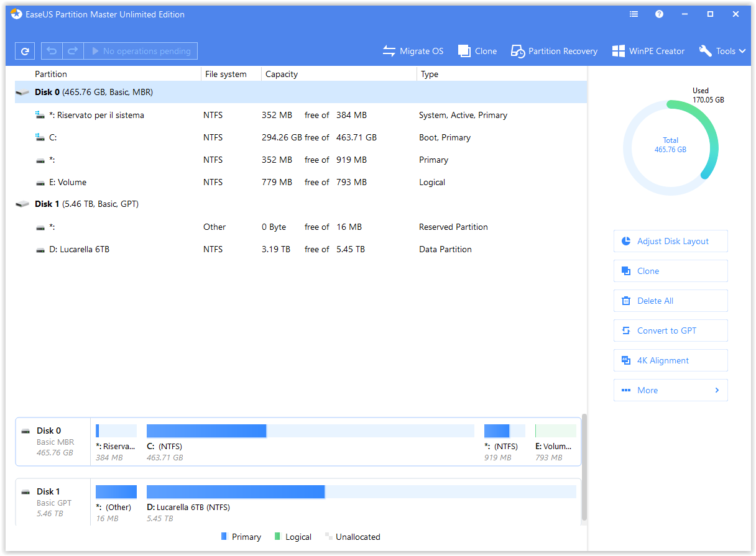Click the "Total 465.76 GB" label
756x556 pixels.
(x=670, y=145)
